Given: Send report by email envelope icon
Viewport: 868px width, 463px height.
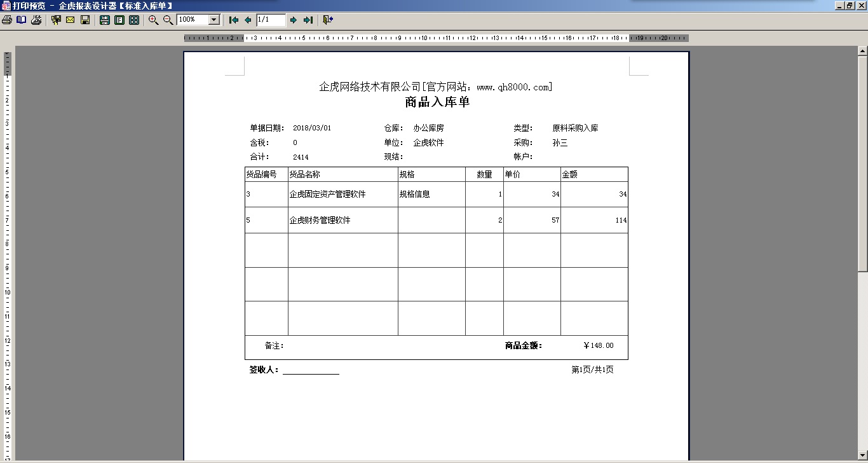Looking at the screenshot, I should 71,20.
